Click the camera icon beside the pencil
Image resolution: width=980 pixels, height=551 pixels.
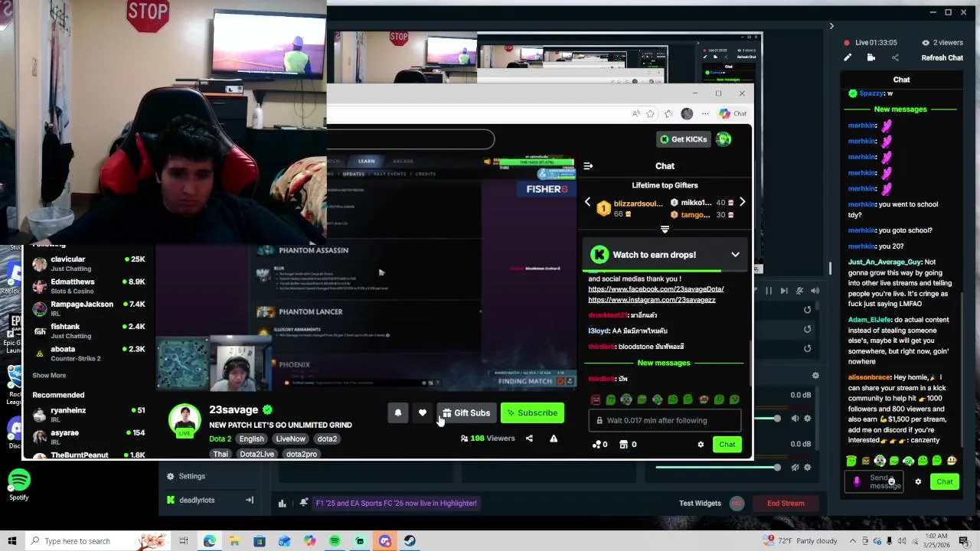click(871, 57)
